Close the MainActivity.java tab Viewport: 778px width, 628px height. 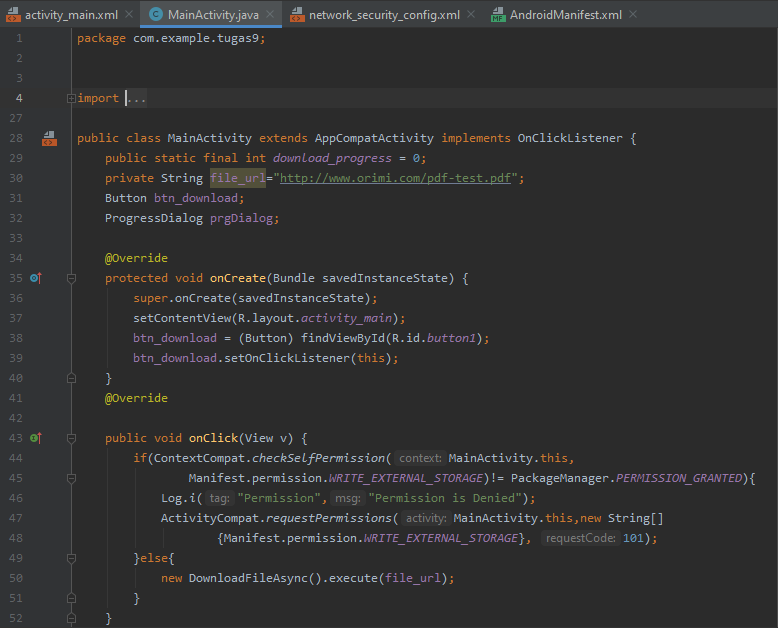click(270, 14)
